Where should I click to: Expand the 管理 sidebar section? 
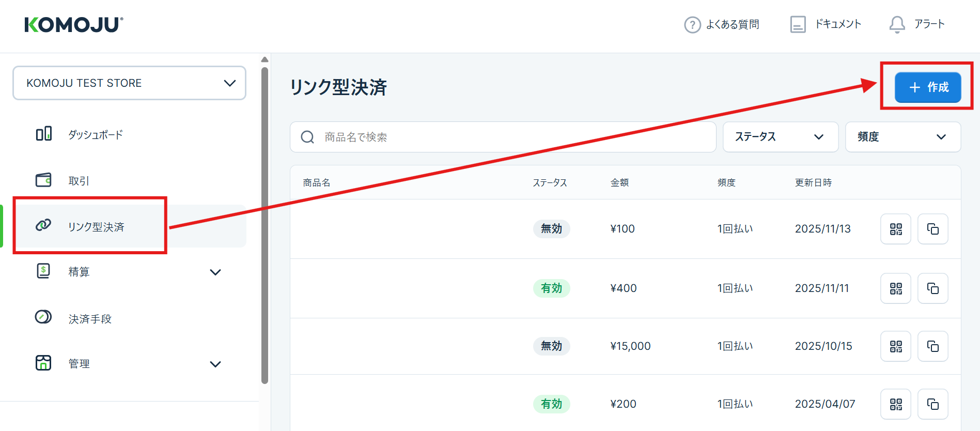215,364
